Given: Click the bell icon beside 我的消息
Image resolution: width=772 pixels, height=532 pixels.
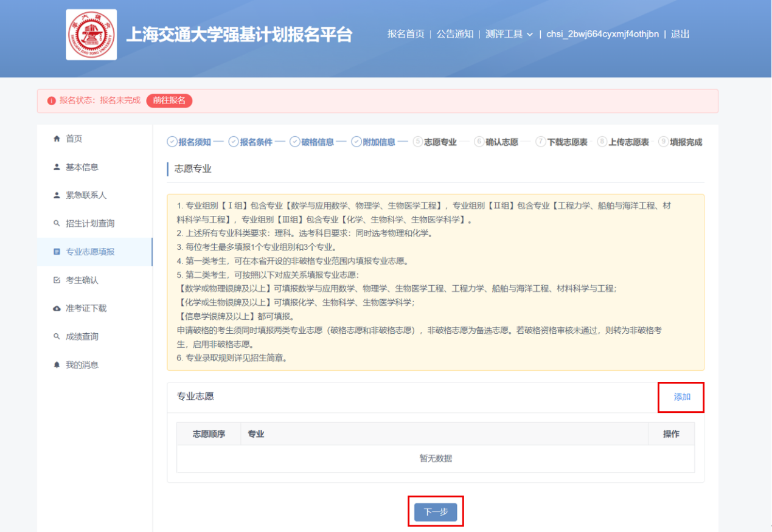Looking at the screenshot, I should (57, 365).
